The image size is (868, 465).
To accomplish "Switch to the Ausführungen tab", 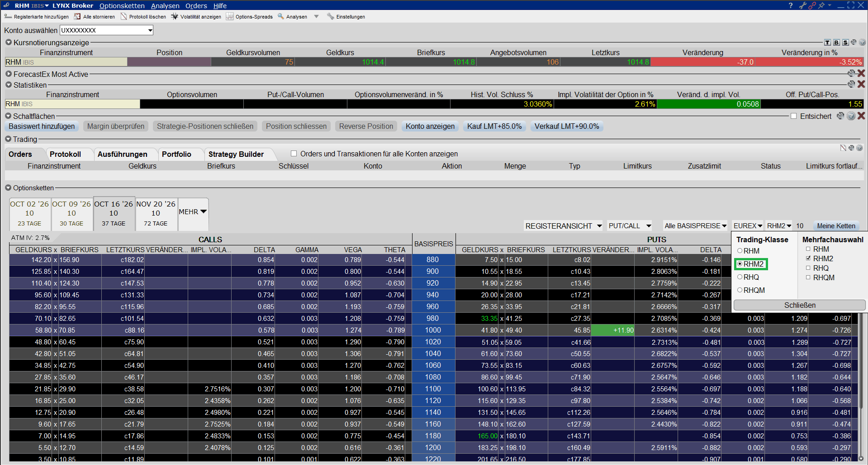I will 123,154.
